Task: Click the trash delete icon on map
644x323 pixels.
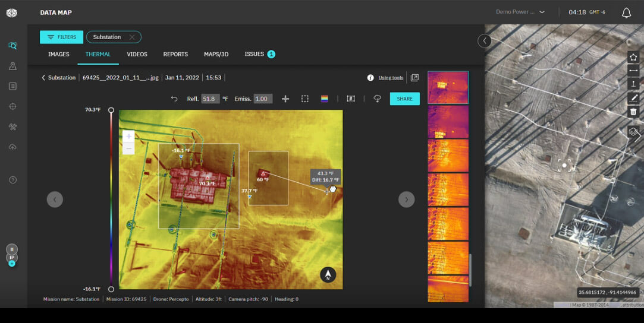Action: tap(633, 112)
